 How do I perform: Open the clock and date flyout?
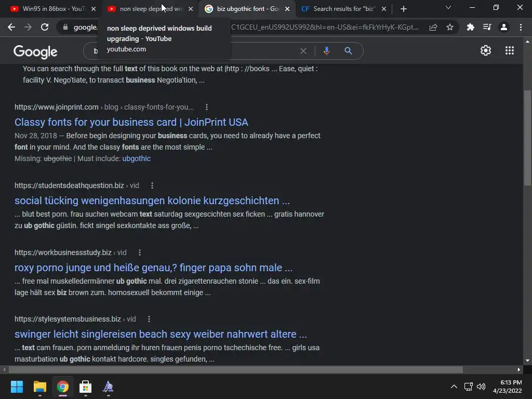tap(508, 387)
